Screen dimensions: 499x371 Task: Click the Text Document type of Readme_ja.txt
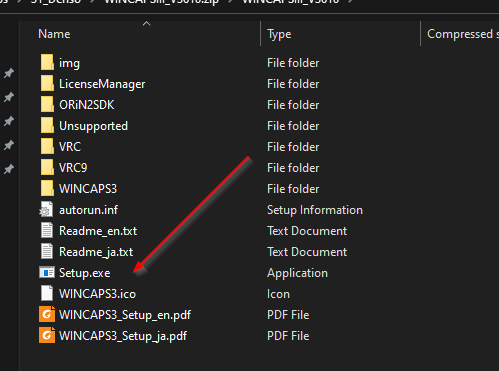(x=307, y=252)
